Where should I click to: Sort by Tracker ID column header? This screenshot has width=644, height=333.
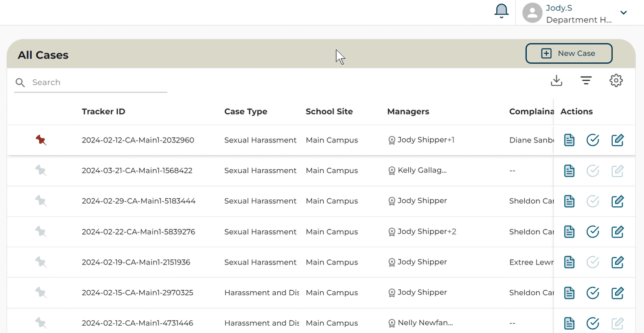click(103, 112)
